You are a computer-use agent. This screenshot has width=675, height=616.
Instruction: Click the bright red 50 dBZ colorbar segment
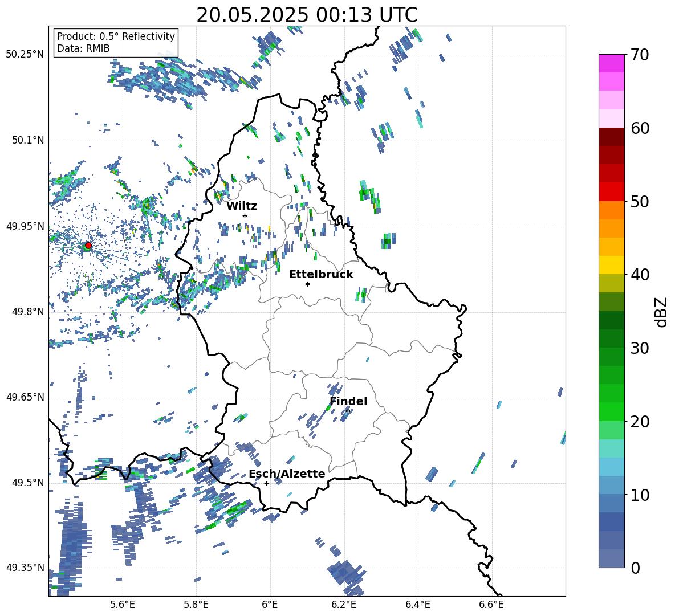pos(612,192)
